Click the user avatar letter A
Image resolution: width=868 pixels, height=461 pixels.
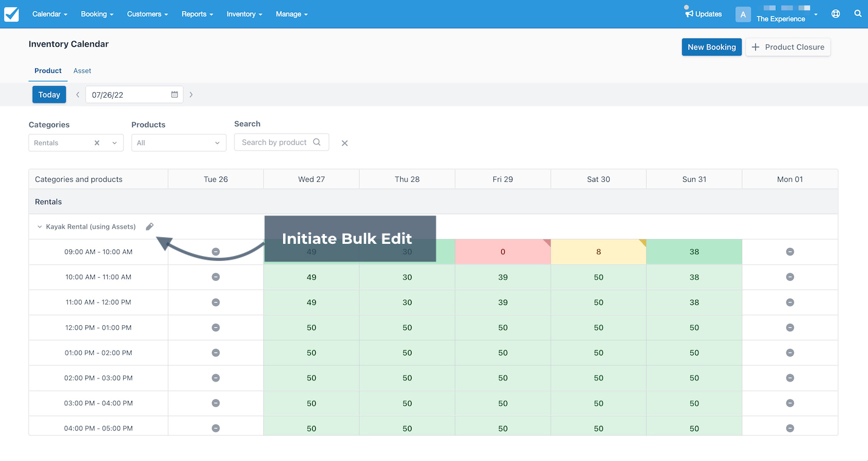point(743,15)
